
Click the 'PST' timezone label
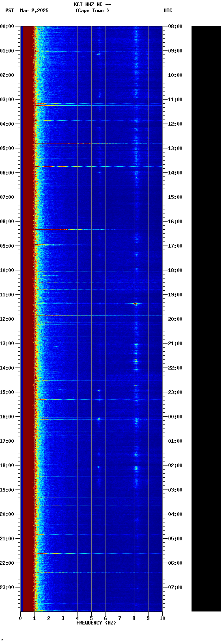10,11
